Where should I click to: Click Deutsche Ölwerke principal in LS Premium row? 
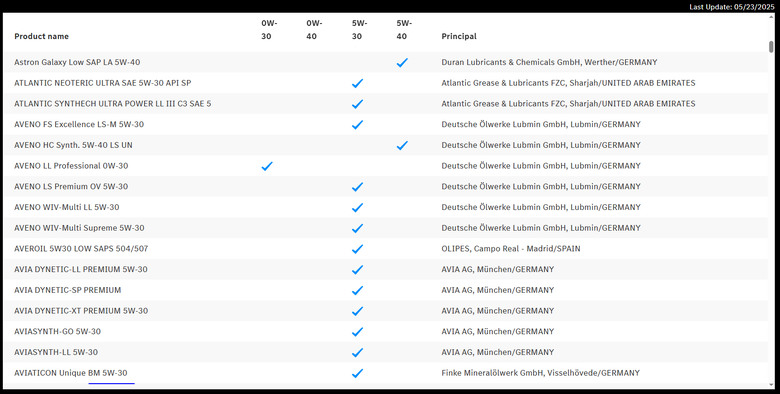(x=541, y=187)
